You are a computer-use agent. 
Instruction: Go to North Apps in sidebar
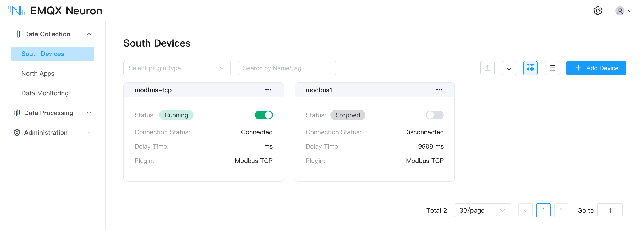click(38, 74)
